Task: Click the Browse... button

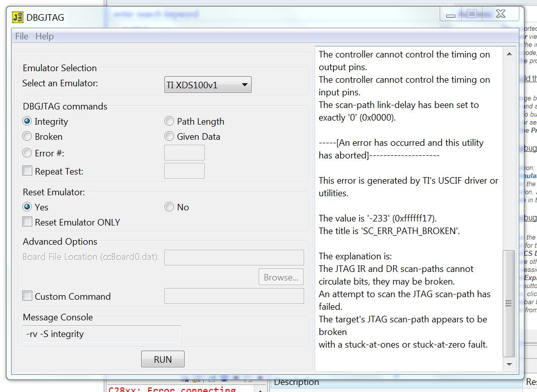Action: (x=281, y=277)
